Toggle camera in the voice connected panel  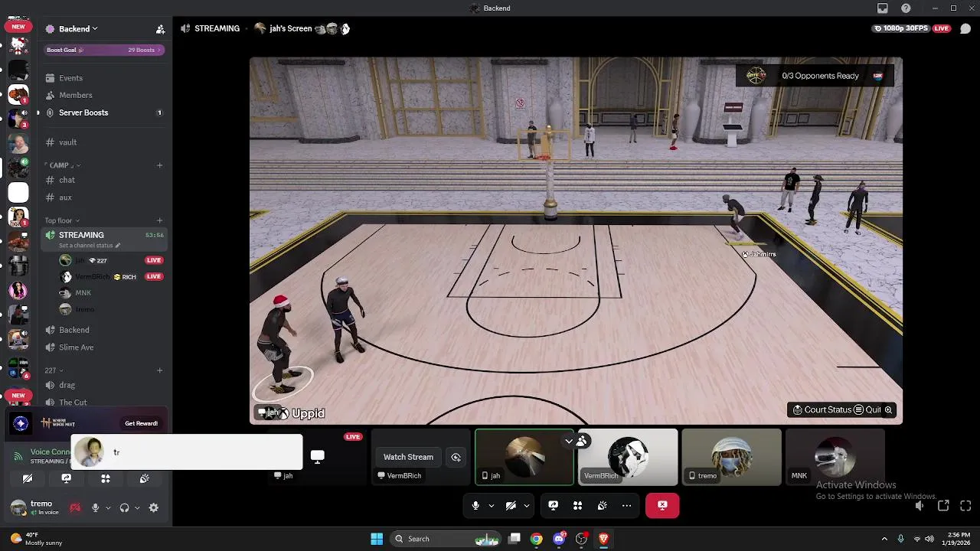point(28,478)
